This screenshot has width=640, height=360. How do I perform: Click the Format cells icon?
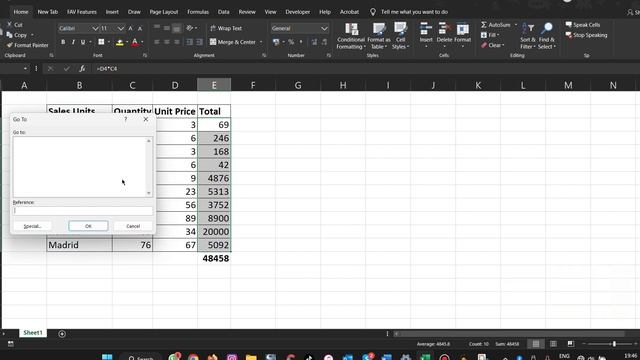coord(462,29)
